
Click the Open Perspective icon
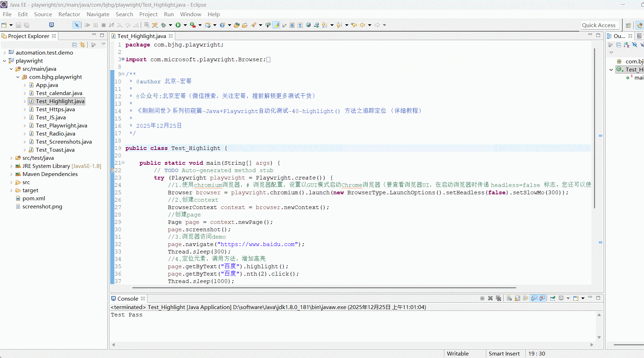[x=628, y=25]
